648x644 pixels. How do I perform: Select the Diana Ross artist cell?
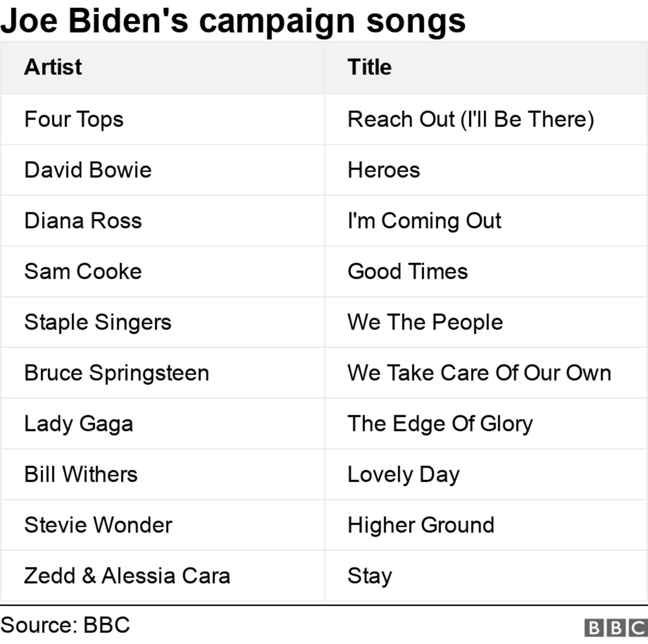83,220
